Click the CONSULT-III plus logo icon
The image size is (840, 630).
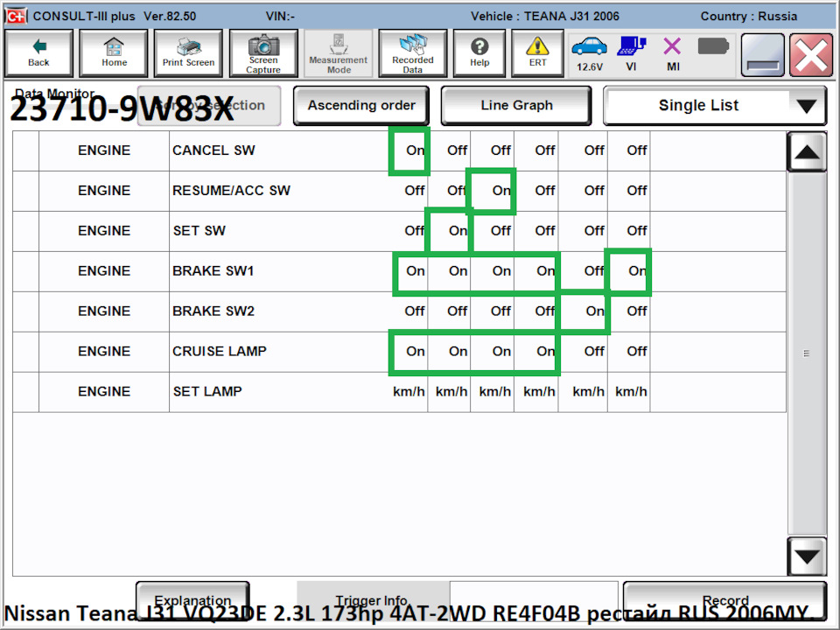point(16,16)
